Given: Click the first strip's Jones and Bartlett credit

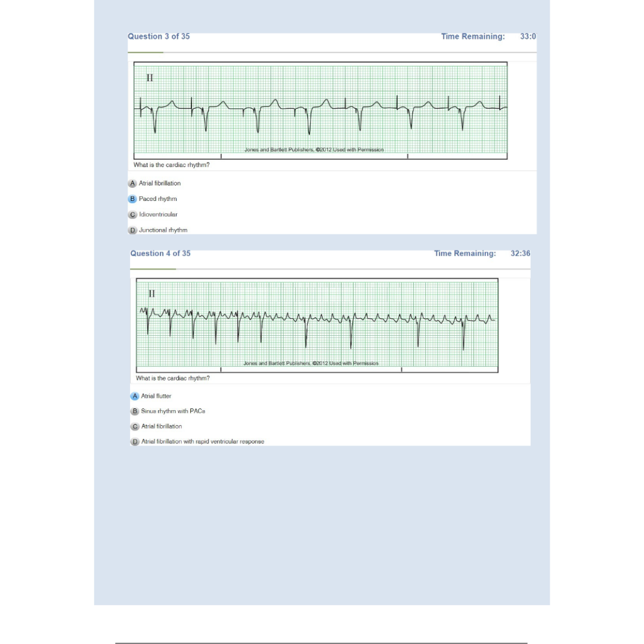Looking at the screenshot, I should click(x=314, y=150).
